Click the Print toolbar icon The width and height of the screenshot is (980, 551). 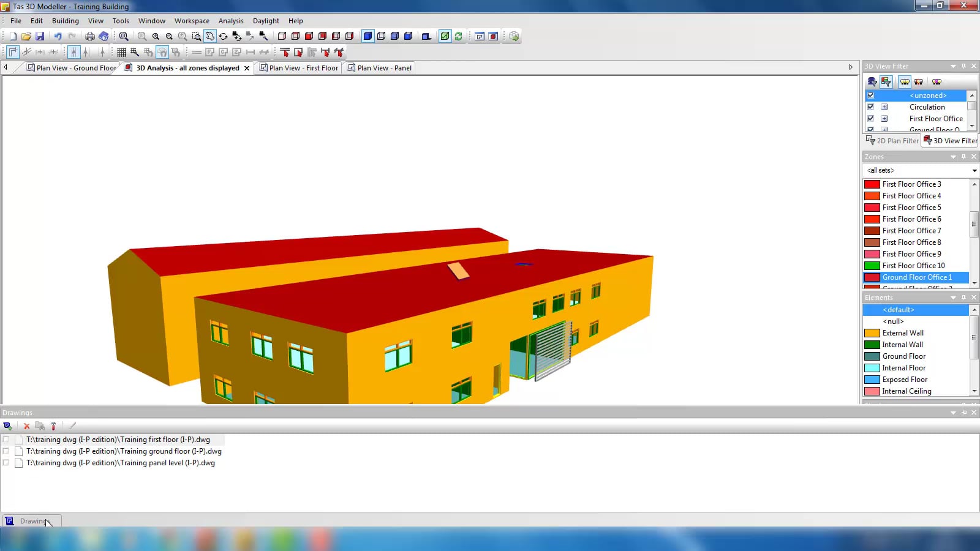click(91, 36)
